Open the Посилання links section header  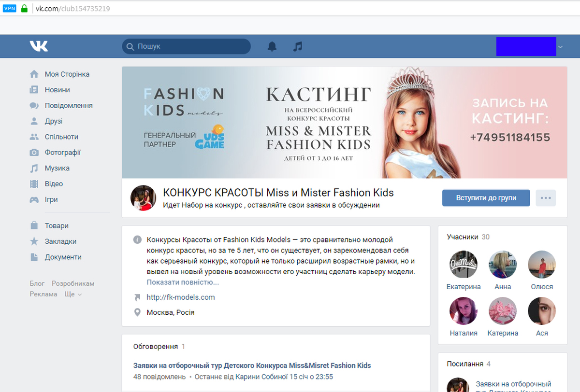(469, 364)
